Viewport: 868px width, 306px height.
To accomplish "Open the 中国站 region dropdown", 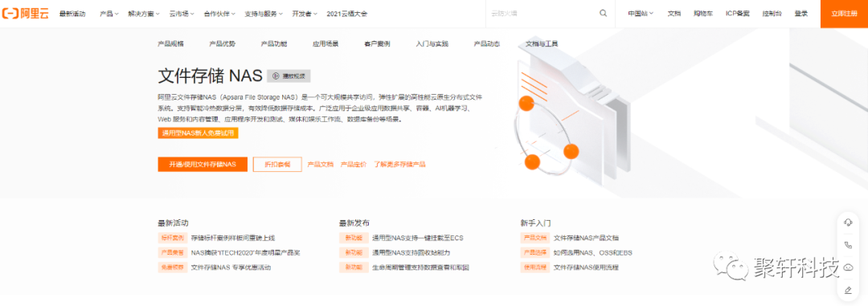I will [x=641, y=14].
